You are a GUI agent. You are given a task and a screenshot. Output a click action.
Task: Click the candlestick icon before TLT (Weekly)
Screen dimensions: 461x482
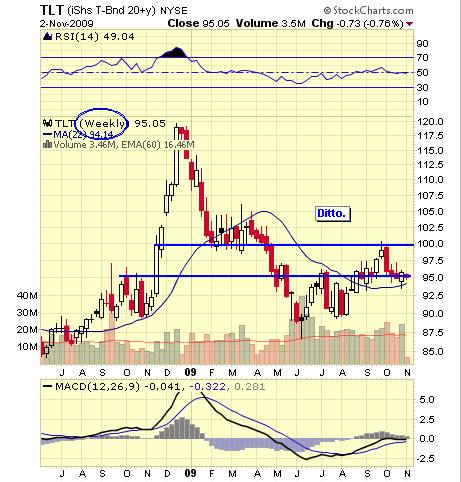[x=48, y=123]
